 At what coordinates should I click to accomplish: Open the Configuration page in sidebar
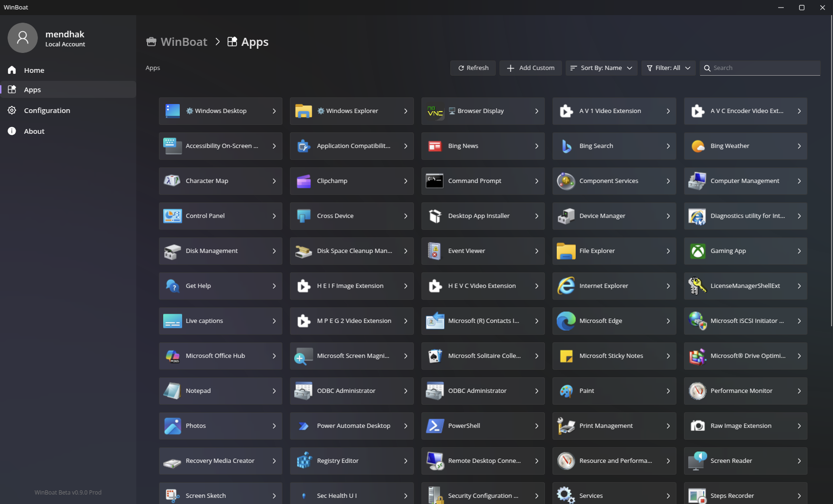(x=47, y=111)
